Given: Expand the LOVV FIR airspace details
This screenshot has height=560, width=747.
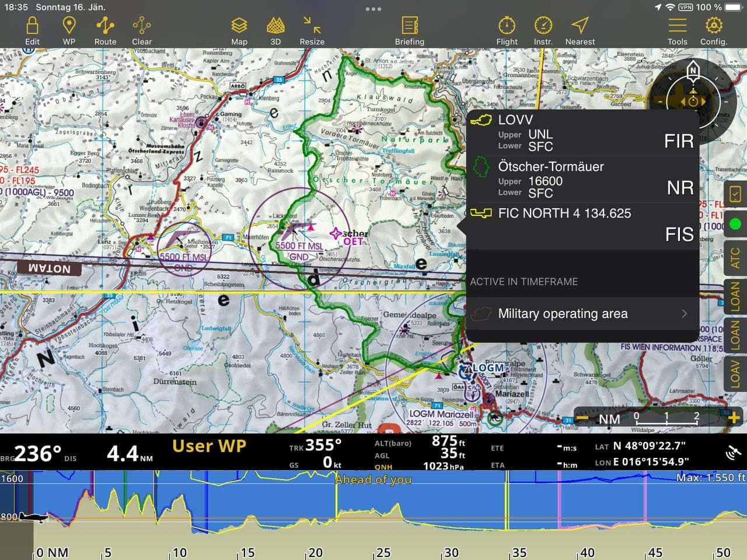Looking at the screenshot, I should pyautogui.click(x=582, y=133).
